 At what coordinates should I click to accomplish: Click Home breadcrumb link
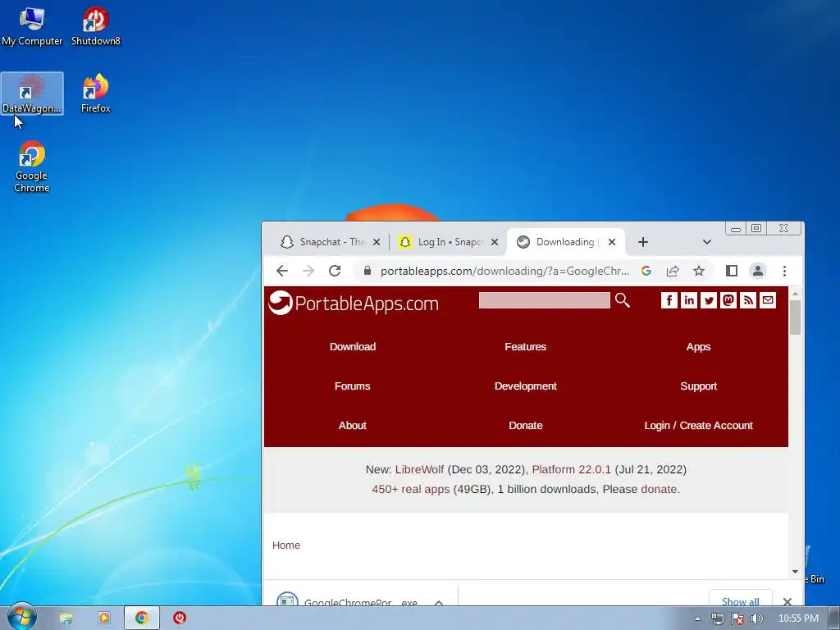pyautogui.click(x=286, y=546)
